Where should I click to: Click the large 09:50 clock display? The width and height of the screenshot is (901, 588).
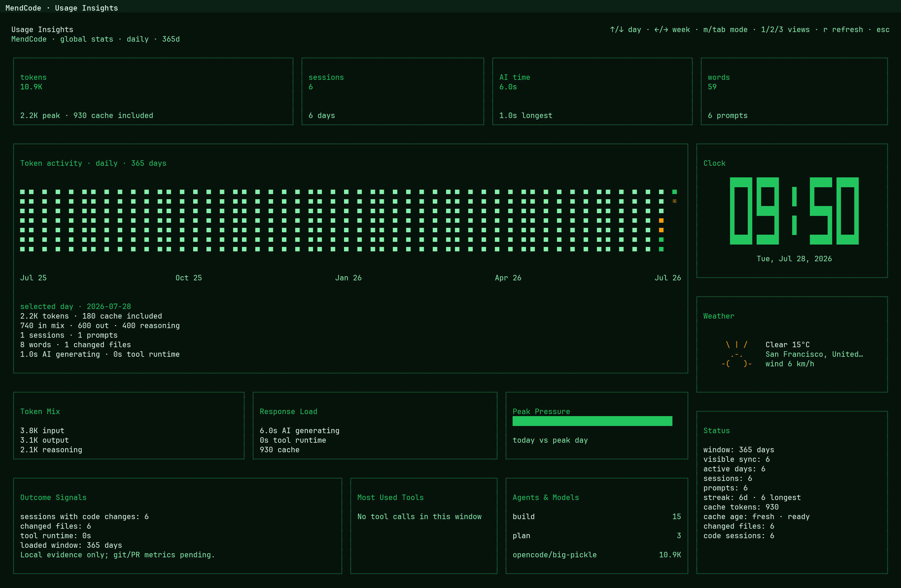(x=794, y=211)
